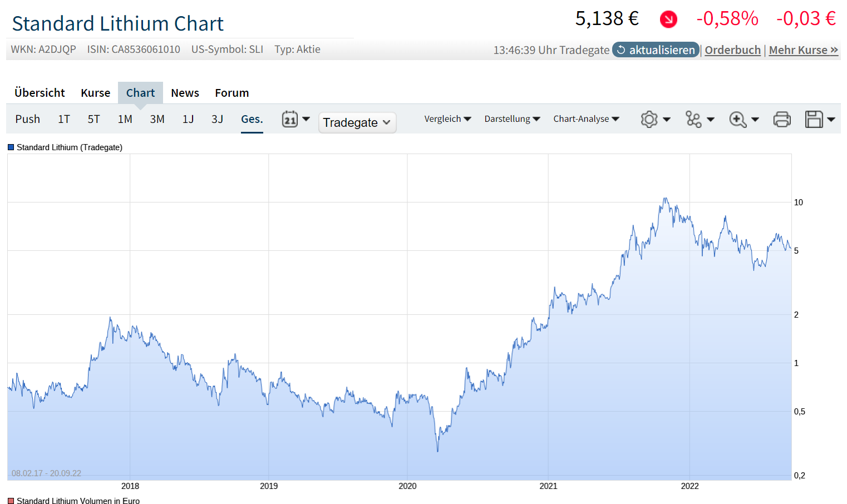
Task: Open the calendar date picker icon
Action: coord(290,119)
